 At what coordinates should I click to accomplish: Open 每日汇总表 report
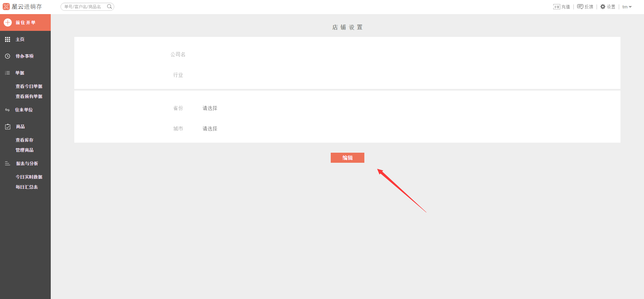[27, 187]
